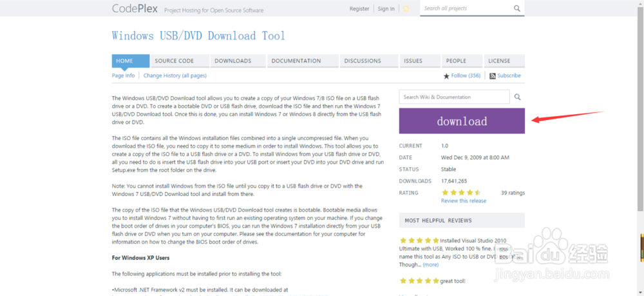This screenshot has height=296, width=644.
Task: Click the downloads count 17,641,265
Action: [454, 181]
